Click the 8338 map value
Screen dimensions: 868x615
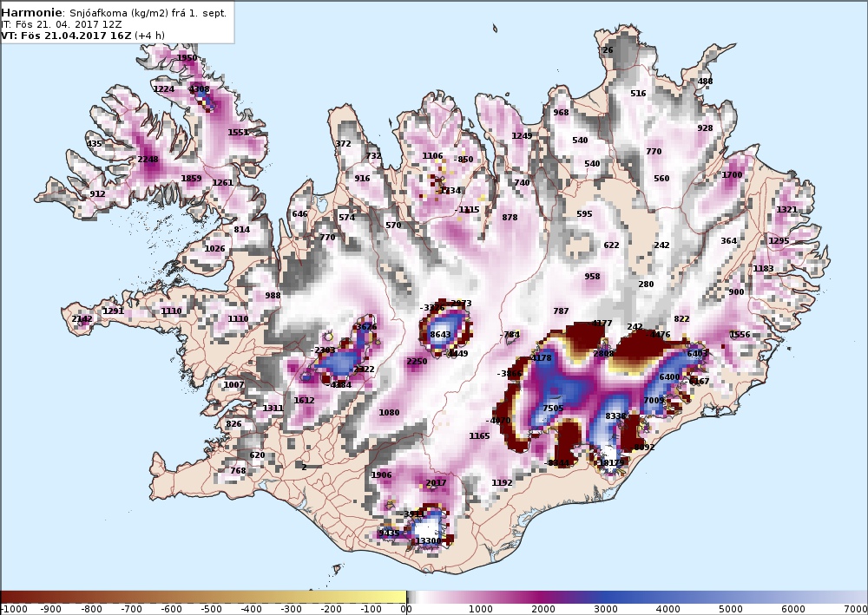(x=615, y=416)
